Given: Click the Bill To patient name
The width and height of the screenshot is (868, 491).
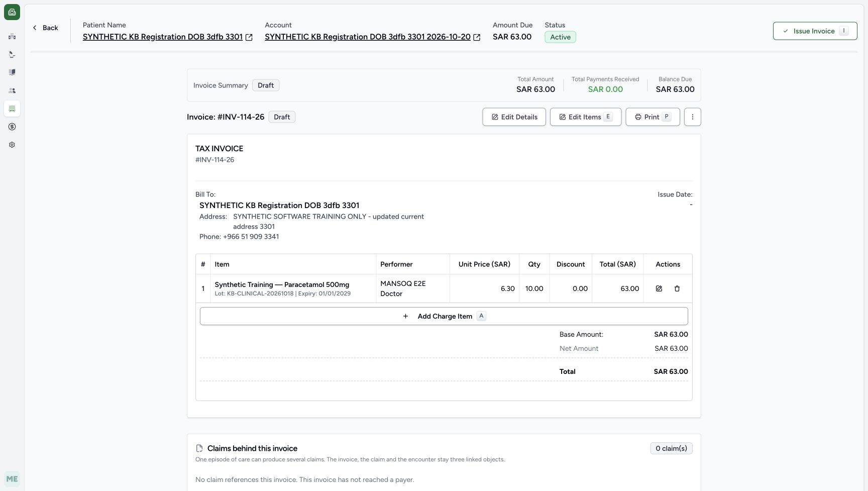Looking at the screenshot, I should (279, 206).
